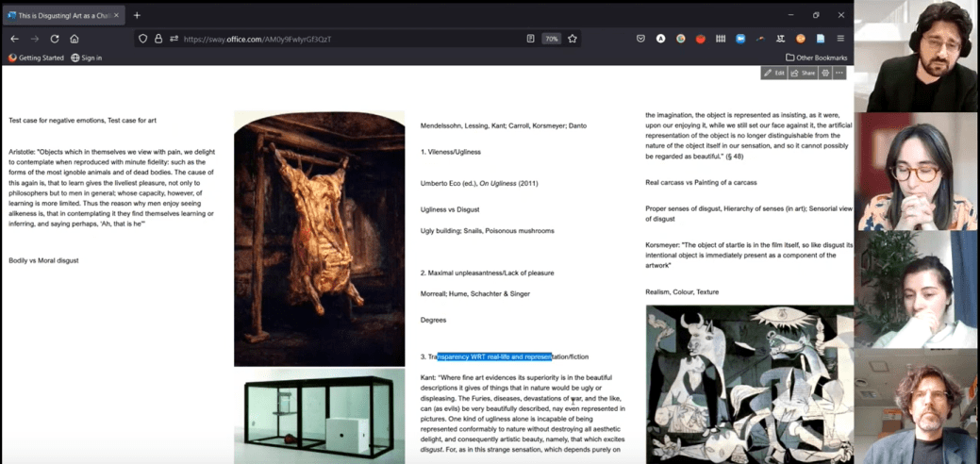Bookmark this page with the star icon
980x464 pixels.
pos(573,39)
